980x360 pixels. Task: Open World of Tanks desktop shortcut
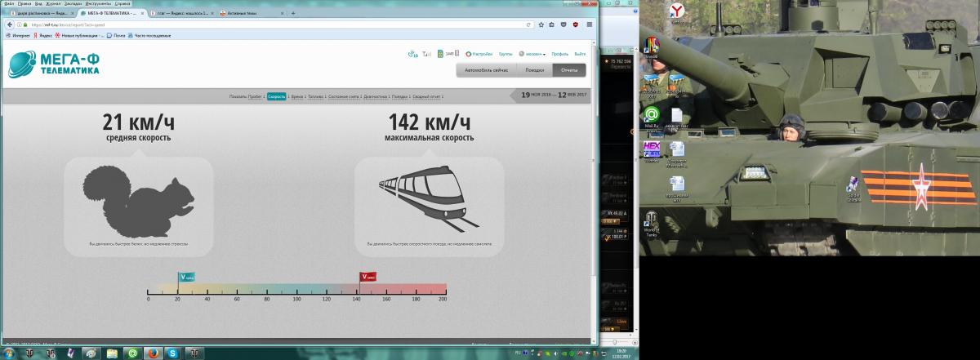coord(652,221)
